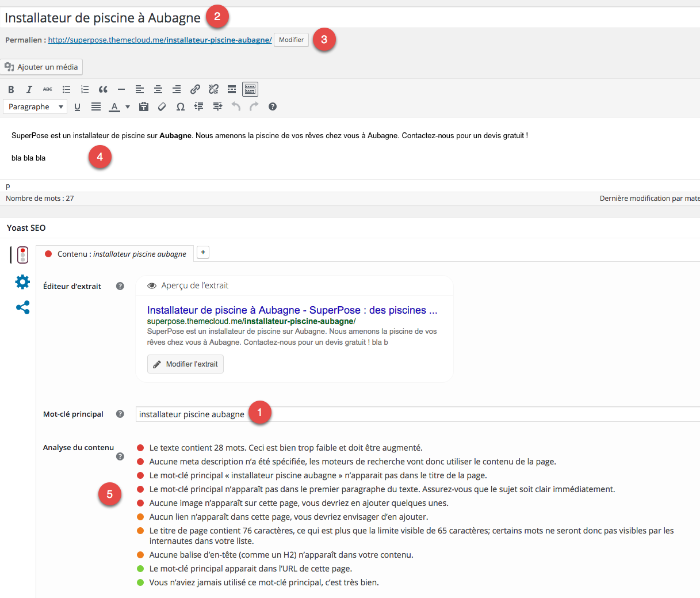Apply strikethrough with the ABC icon
The width and height of the screenshot is (700, 598).
(x=47, y=89)
